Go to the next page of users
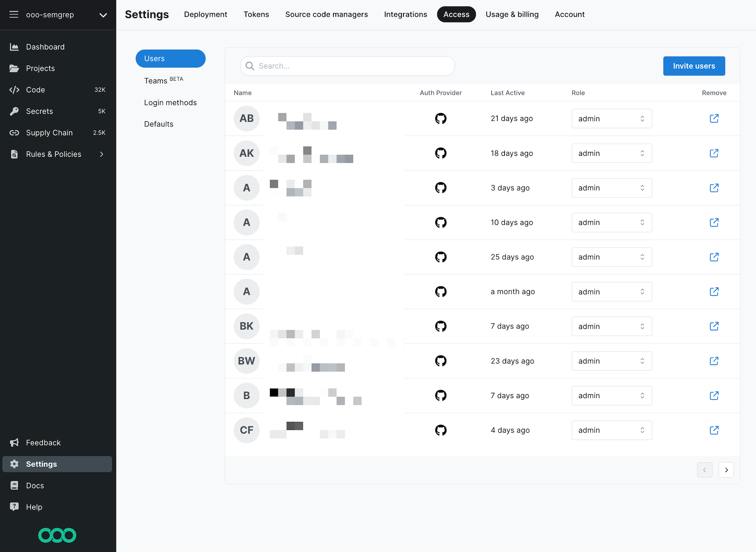The width and height of the screenshot is (756, 552). [726, 470]
